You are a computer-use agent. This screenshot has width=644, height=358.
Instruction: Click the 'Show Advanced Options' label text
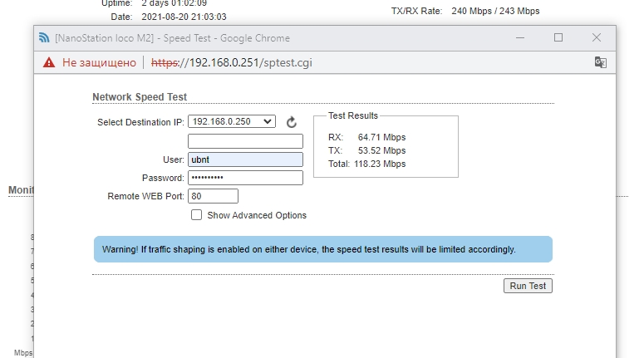257,215
